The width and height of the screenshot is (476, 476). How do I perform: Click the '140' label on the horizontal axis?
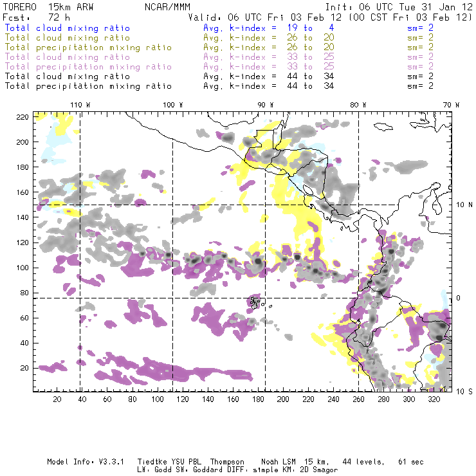[208, 399]
